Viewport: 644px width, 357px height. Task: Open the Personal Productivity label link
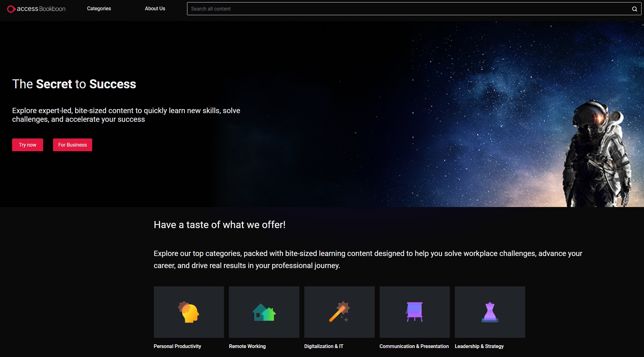coord(177,346)
